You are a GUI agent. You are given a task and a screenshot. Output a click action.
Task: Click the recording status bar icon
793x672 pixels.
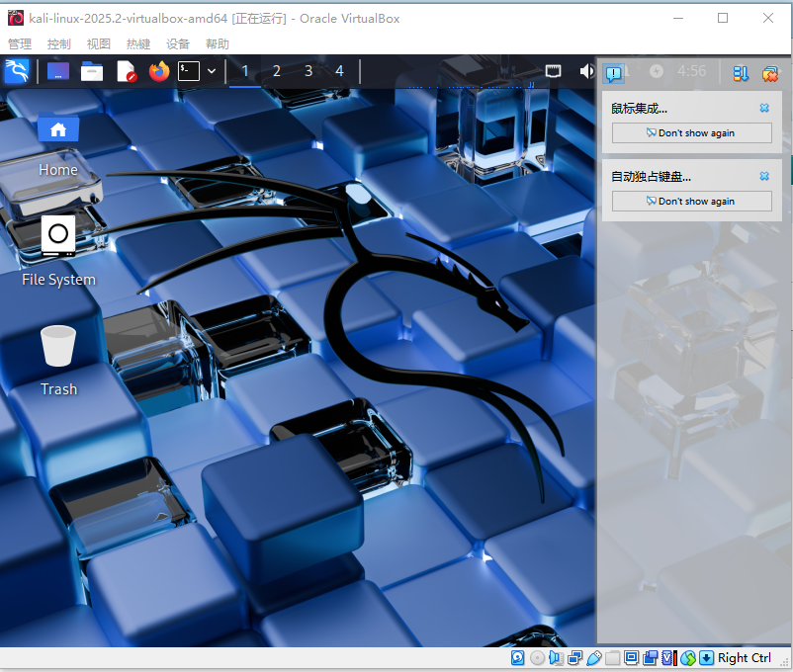pos(651,658)
